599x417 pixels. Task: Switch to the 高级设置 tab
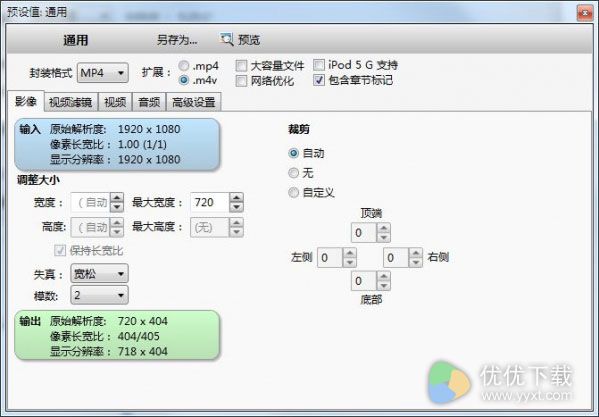(194, 102)
